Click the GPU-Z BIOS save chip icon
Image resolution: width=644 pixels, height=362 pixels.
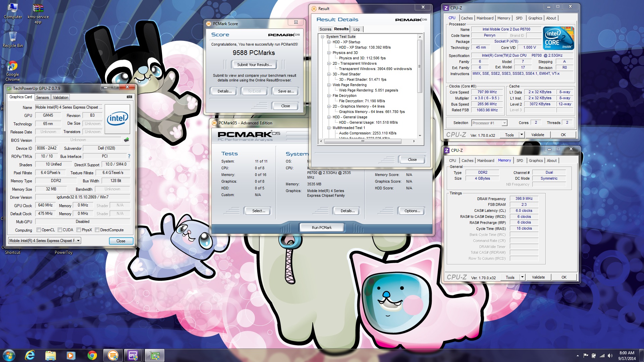[x=126, y=140]
